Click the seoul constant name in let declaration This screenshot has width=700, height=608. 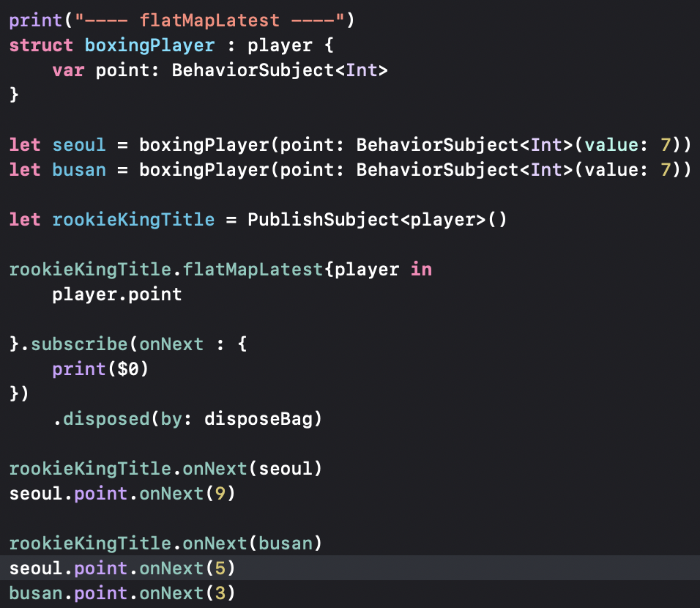79,145
